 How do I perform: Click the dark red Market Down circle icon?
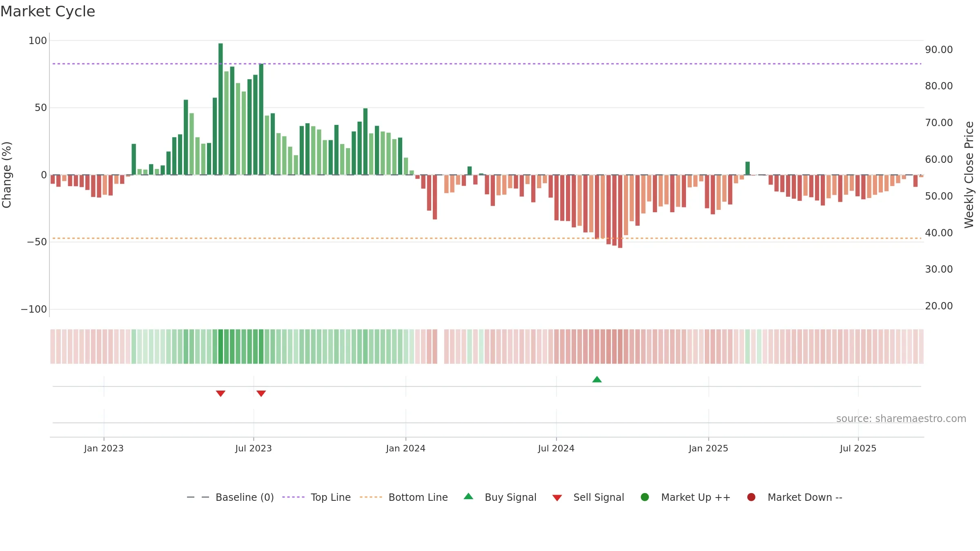click(x=751, y=497)
